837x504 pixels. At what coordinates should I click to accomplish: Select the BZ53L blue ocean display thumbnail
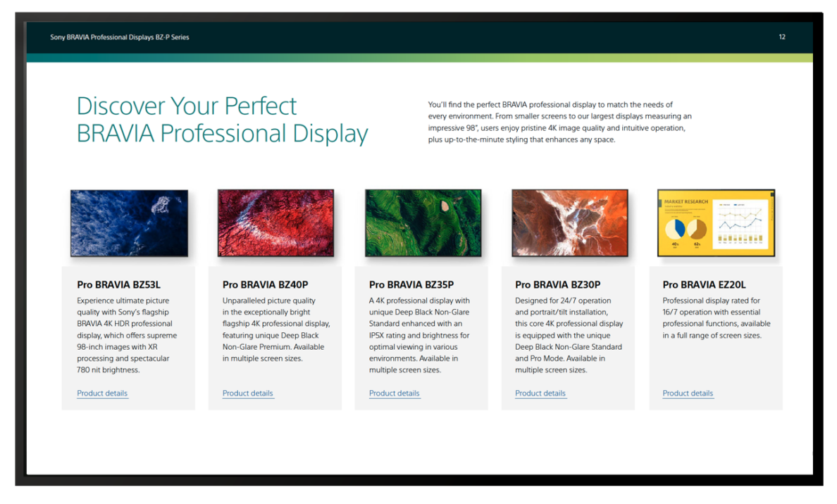click(x=128, y=222)
